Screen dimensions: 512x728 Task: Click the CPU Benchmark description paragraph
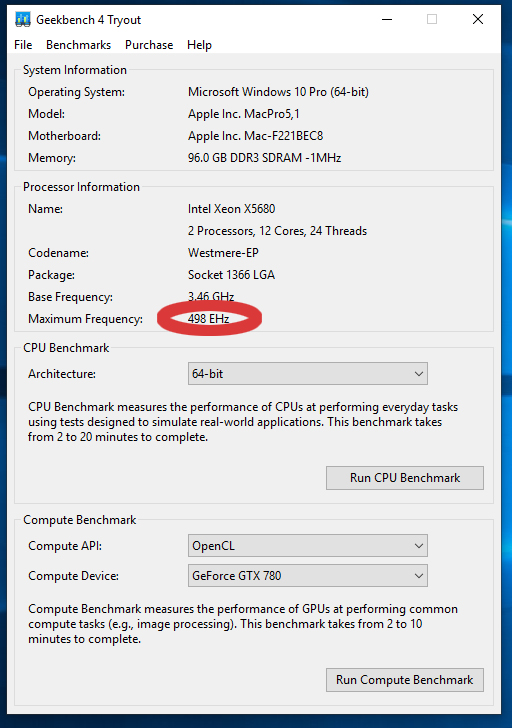tap(243, 422)
